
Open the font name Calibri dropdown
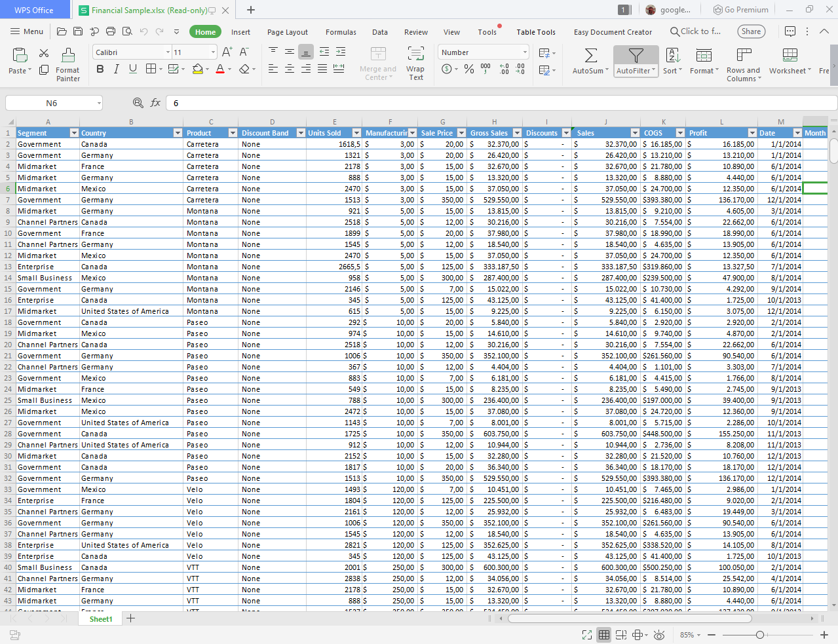168,52
